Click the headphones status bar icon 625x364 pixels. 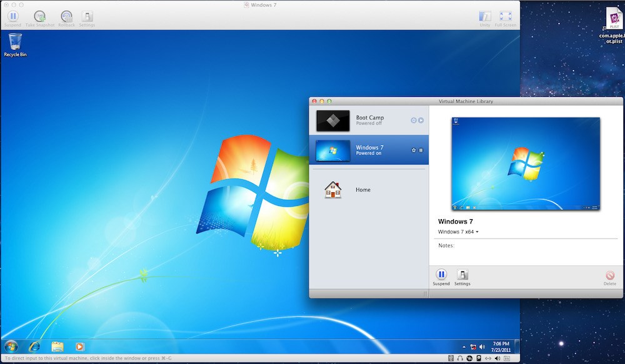pyautogui.click(x=460, y=358)
